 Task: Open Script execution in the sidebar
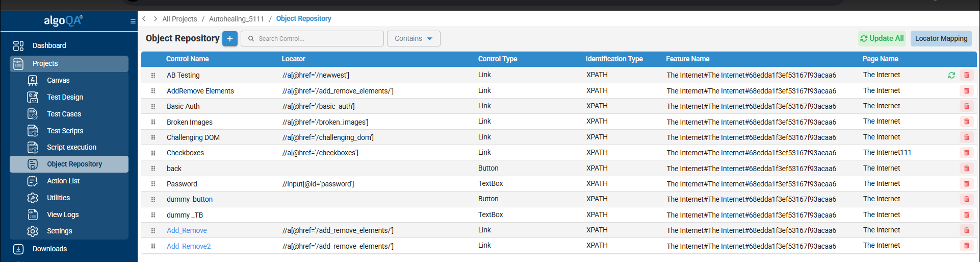(x=71, y=147)
